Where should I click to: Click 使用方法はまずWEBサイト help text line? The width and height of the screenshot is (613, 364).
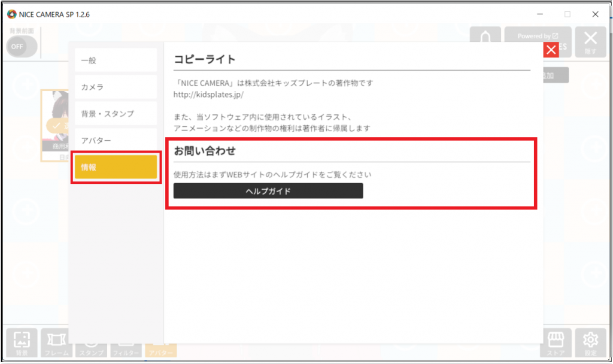272,174
